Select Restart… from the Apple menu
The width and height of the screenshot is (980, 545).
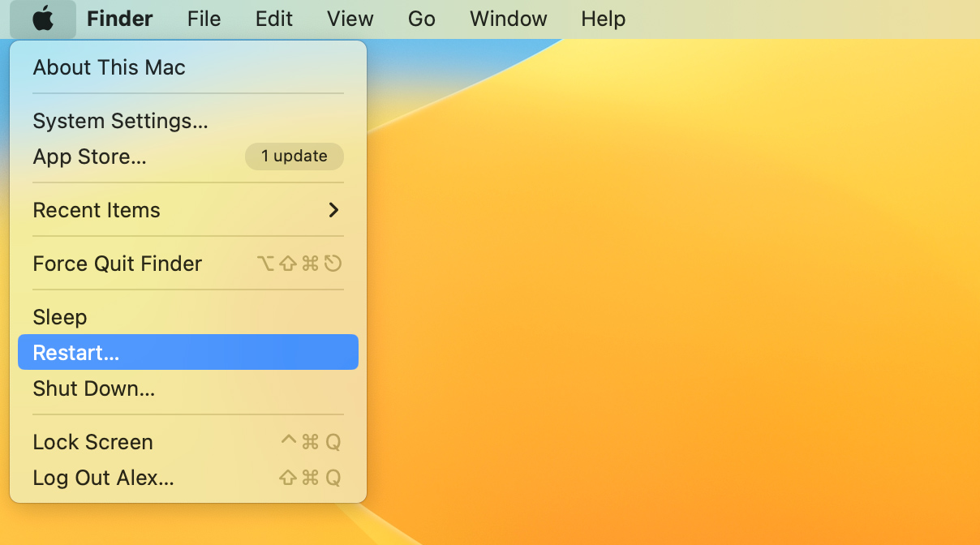188,353
